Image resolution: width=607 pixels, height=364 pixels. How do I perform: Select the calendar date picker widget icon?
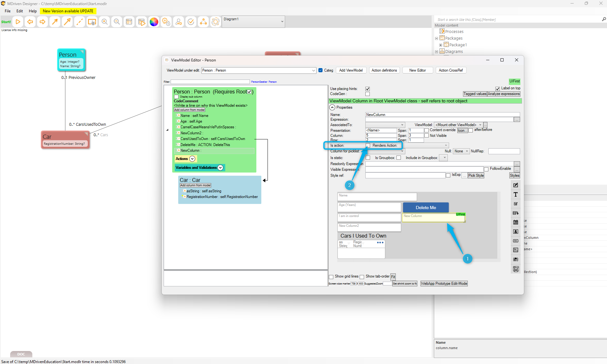pos(516,222)
